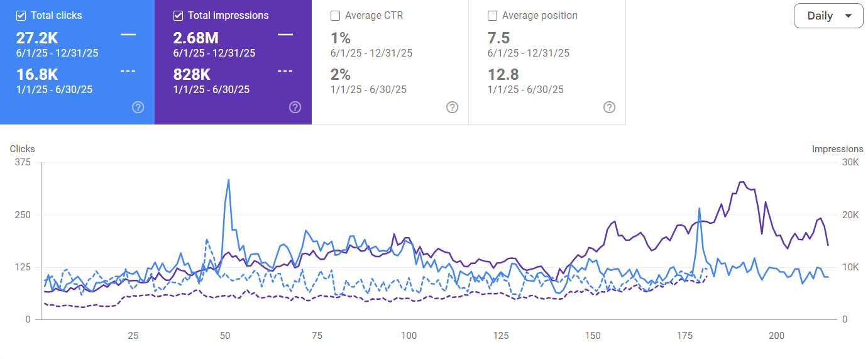Click solid line legend beside 2.68M impressions
Image resolution: width=868 pixels, height=359 pixels.
coord(285,35)
